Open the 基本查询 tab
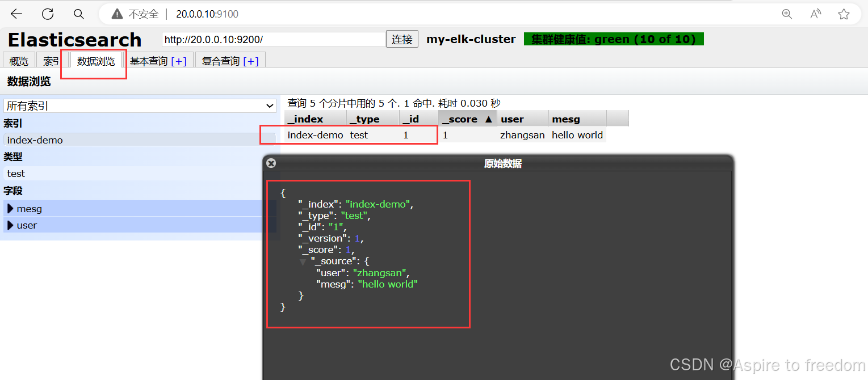This screenshot has width=868, height=380. click(x=149, y=61)
